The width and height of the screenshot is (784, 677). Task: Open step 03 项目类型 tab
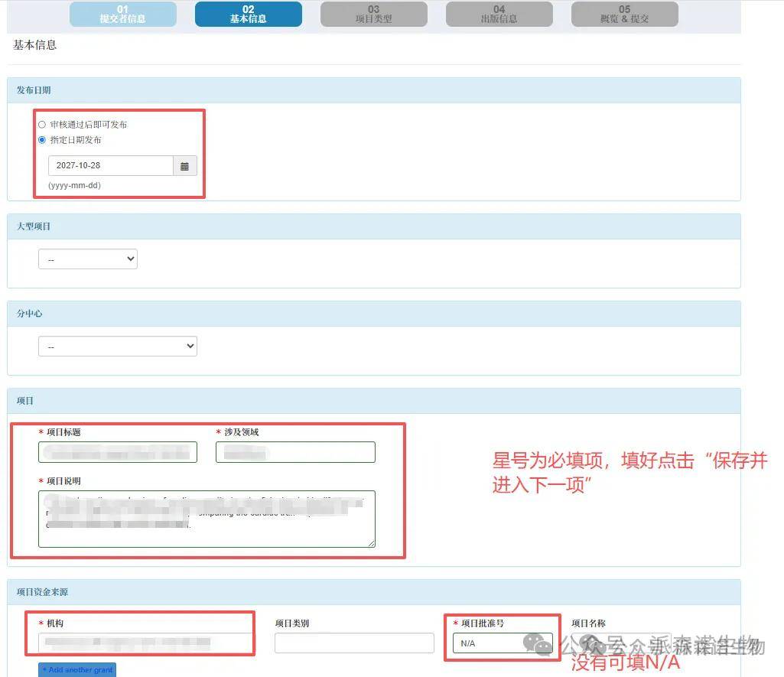[373, 15]
